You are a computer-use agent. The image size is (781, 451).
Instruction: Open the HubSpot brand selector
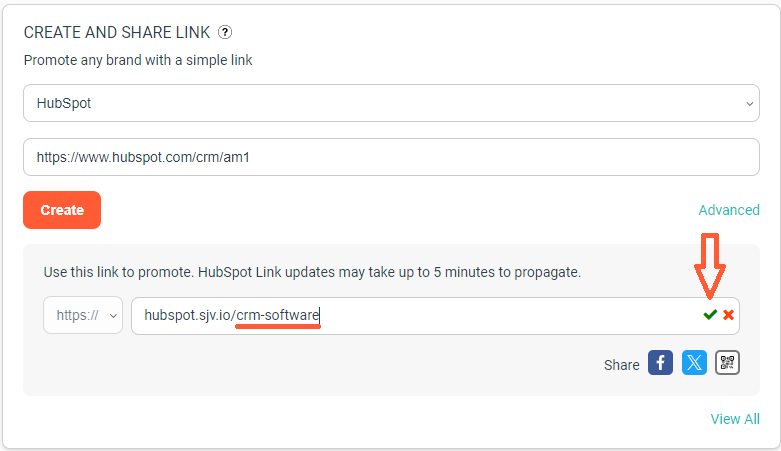pos(391,103)
